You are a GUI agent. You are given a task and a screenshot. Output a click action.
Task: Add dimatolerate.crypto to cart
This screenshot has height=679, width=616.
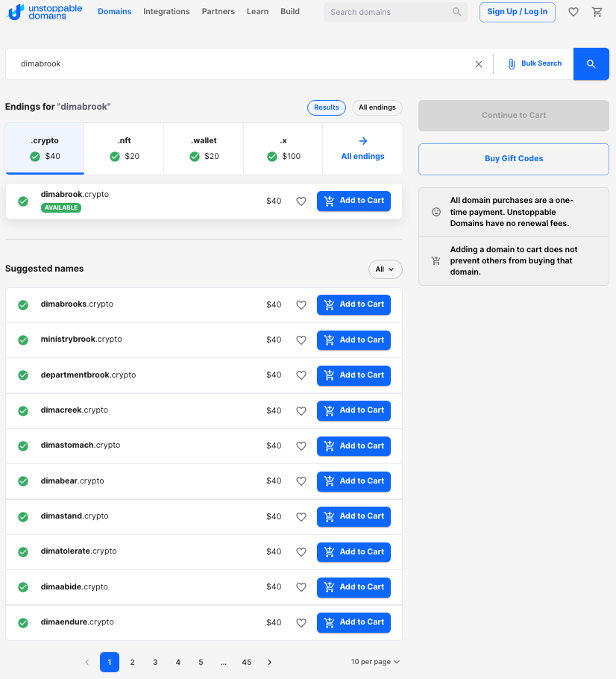click(353, 551)
